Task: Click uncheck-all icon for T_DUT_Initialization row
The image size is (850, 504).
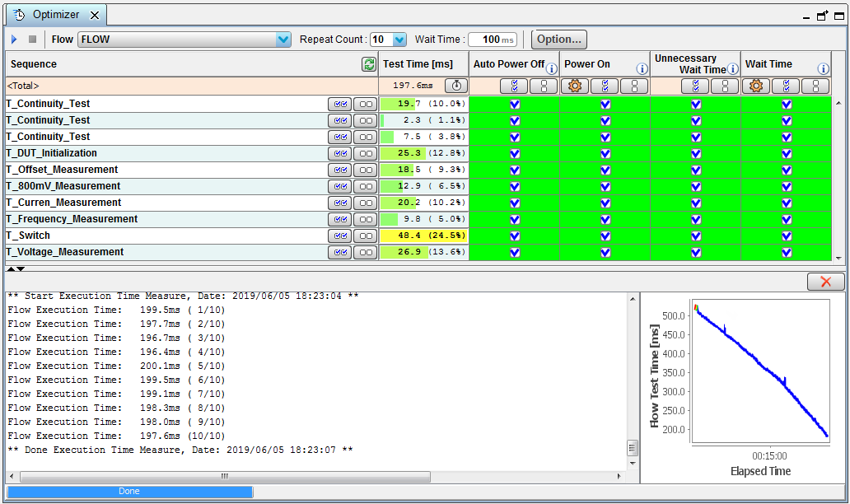Action: [x=365, y=153]
